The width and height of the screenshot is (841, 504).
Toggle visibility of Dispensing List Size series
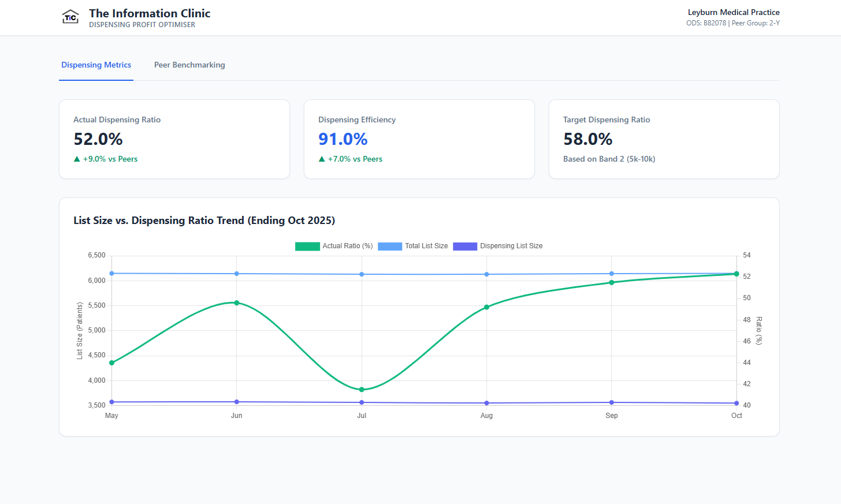click(x=511, y=246)
